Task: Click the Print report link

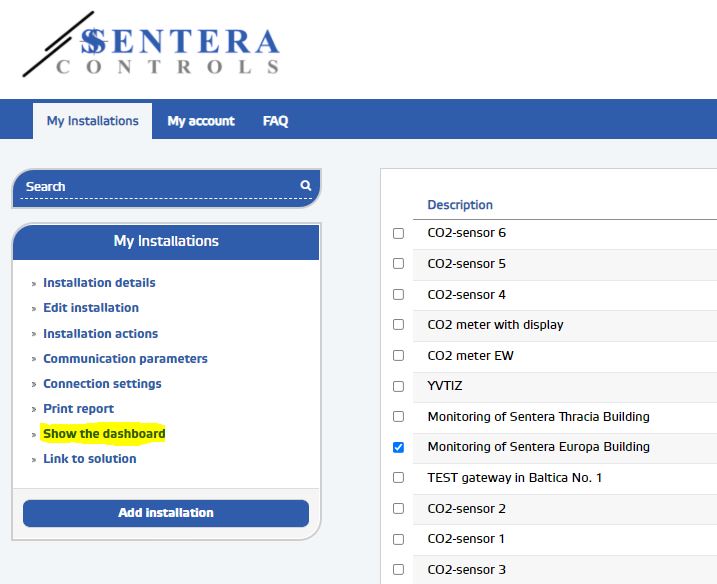Action: click(78, 409)
